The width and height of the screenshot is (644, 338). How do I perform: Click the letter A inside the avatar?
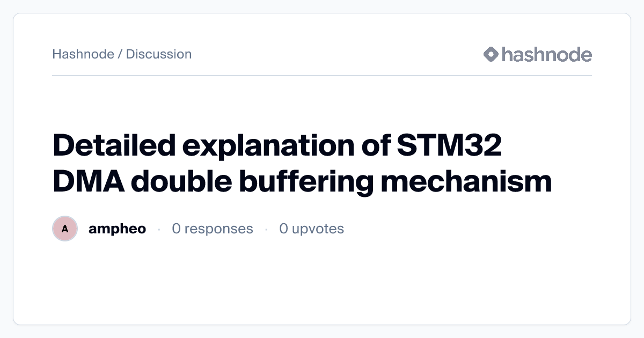65,229
